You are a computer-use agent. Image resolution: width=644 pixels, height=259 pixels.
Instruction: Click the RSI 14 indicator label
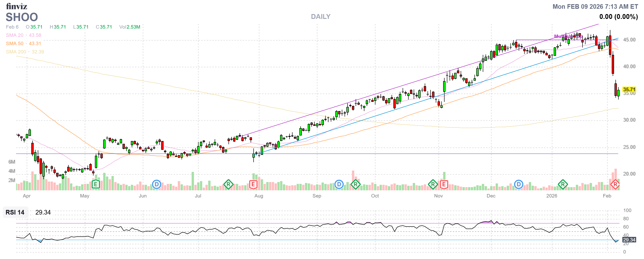pos(15,212)
